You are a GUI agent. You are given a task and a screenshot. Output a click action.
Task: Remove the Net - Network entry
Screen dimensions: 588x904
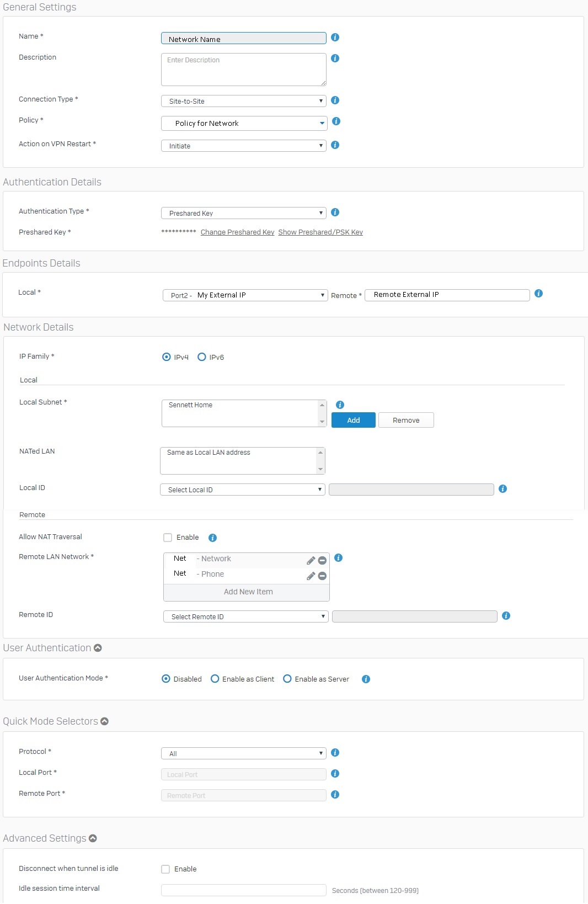pos(322,561)
